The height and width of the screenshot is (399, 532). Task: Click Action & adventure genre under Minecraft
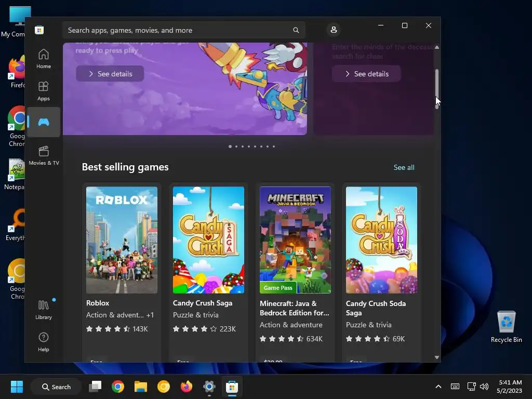point(291,325)
